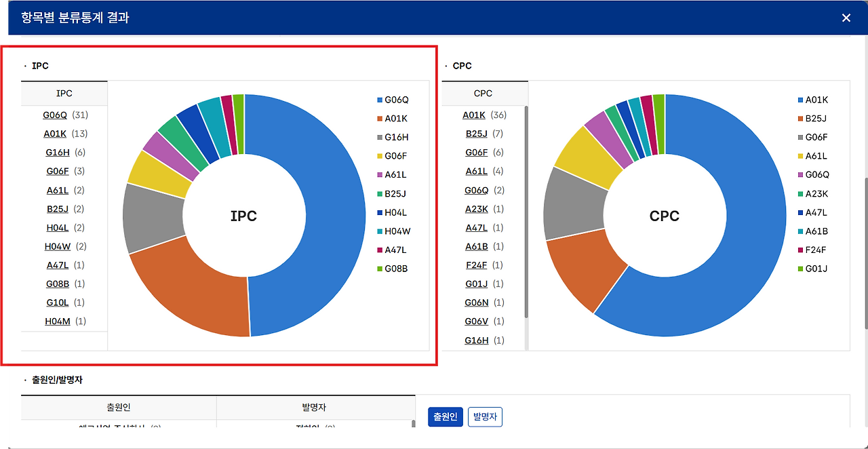Open the A01K (36) link in CPC list

pyautogui.click(x=475, y=115)
